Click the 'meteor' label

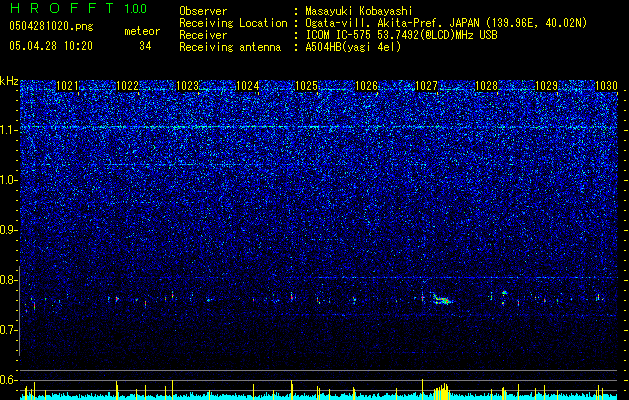click(x=142, y=31)
